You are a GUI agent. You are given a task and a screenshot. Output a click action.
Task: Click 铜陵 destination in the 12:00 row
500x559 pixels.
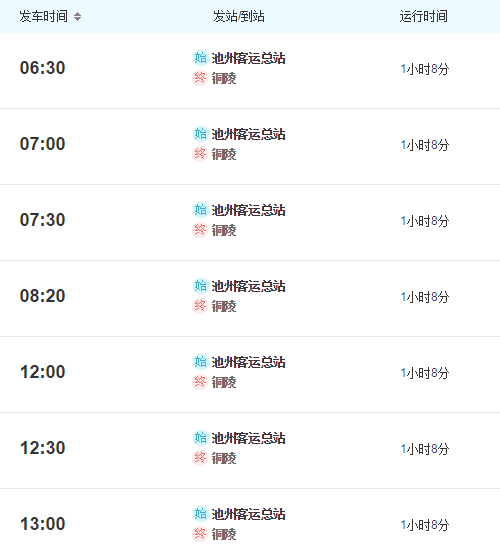[x=224, y=382]
